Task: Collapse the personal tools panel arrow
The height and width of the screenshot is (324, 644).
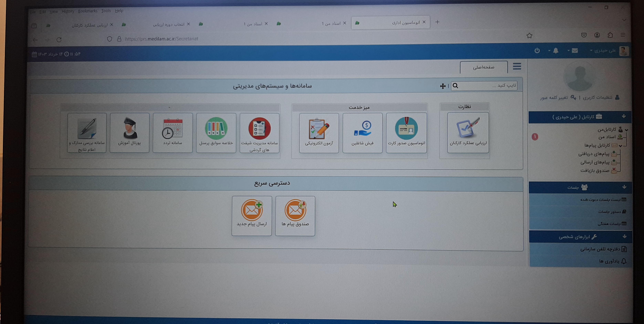Action: (624, 236)
